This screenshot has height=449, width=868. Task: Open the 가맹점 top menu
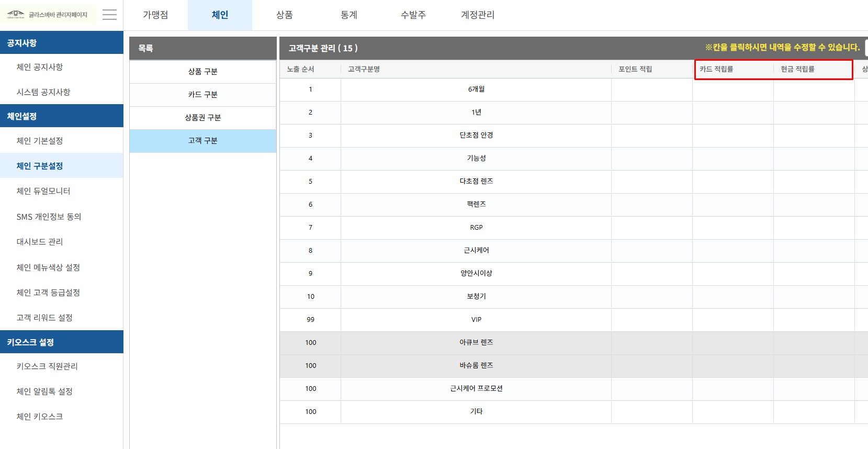pos(155,15)
